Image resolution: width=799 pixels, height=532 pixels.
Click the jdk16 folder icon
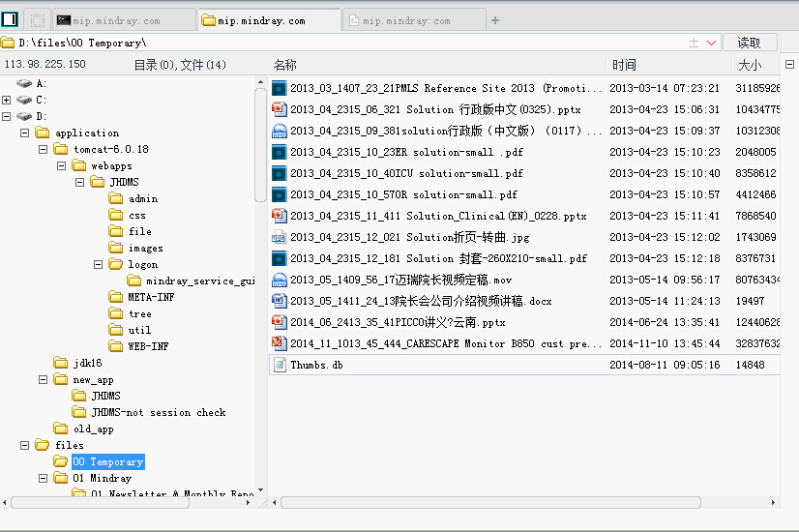pos(61,363)
